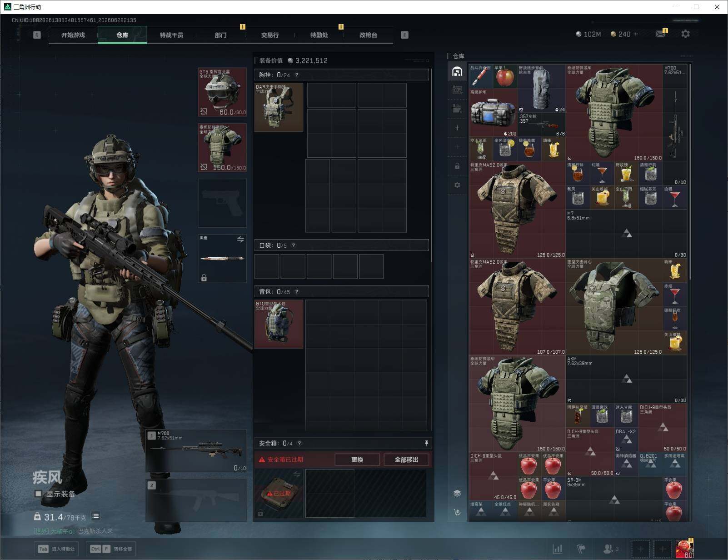Viewport: 728px width, 560px height.
Task: Open settings gear in top bar
Action: pos(685,34)
